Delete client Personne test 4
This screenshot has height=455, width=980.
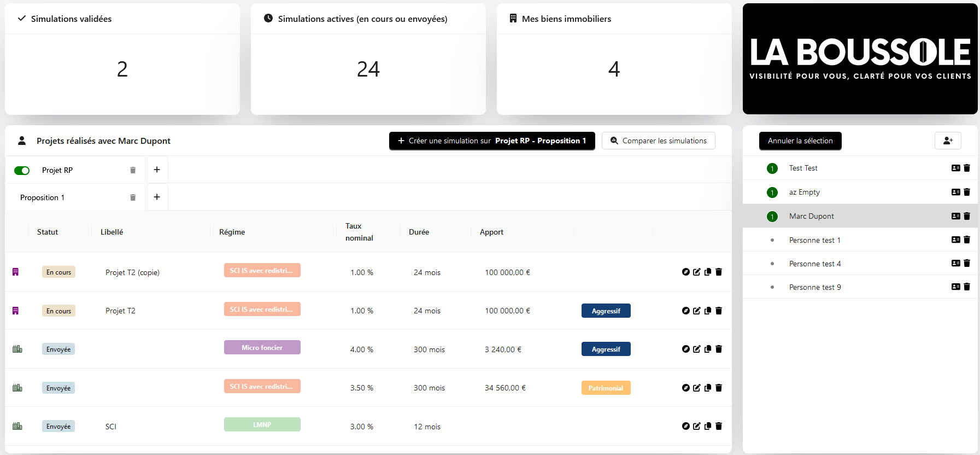click(967, 264)
